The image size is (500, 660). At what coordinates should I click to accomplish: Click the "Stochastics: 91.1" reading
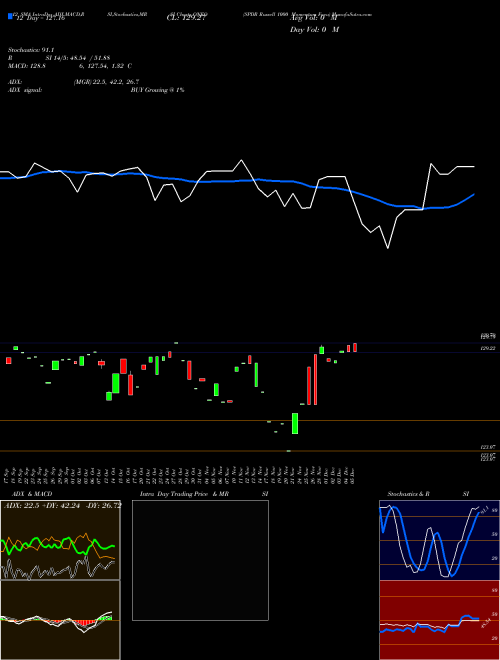[x=31, y=50]
